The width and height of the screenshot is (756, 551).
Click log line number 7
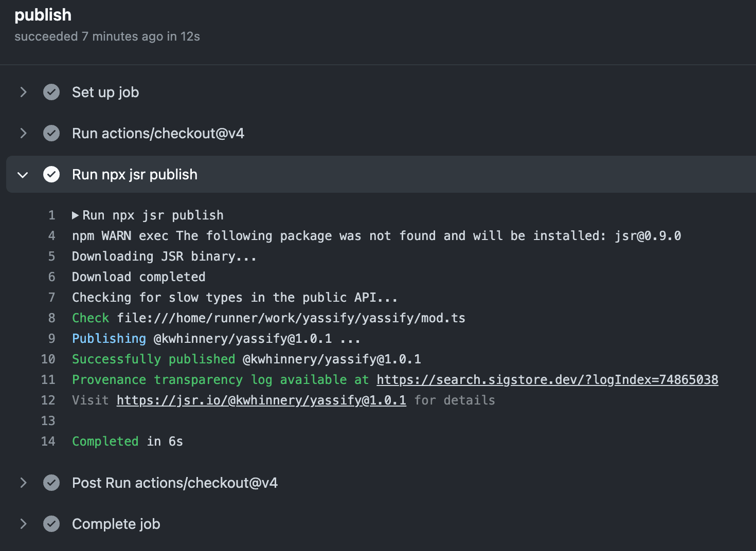point(51,298)
